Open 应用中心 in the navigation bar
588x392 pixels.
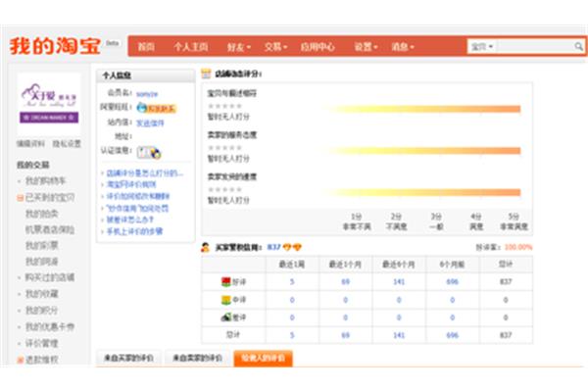coord(318,47)
